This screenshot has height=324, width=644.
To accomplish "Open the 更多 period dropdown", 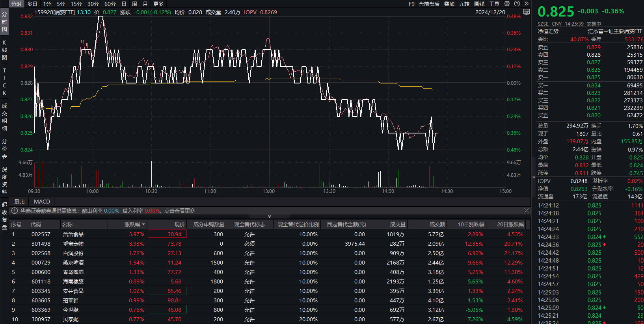I will pyautogui.click(x=158, y=4).
